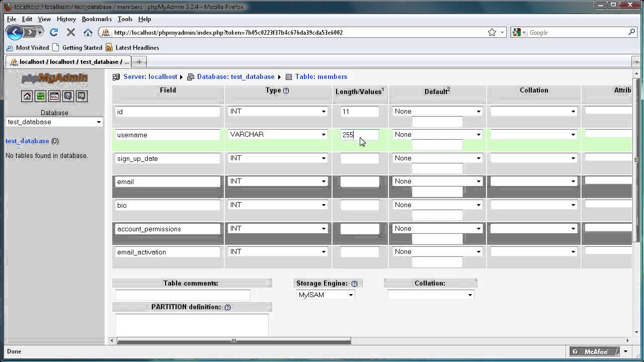644x362 pixels.
Task: Open Collation dropdown for account_permissions row
Action: [534, 229]
